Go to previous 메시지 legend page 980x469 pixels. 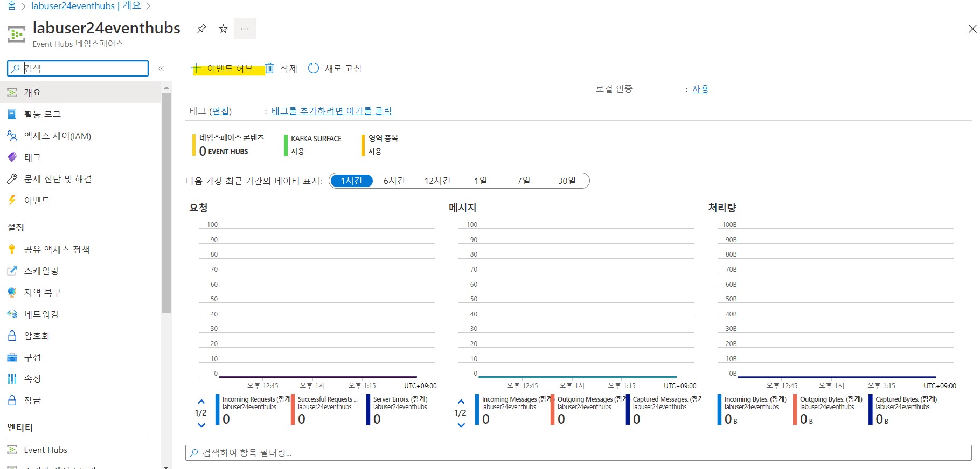point(461,402)
